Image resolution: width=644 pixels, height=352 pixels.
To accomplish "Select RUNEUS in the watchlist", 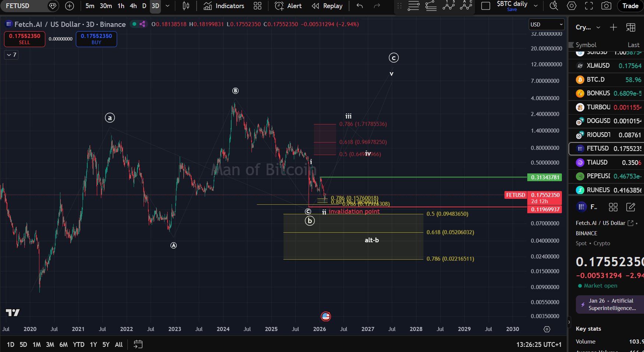I will point(606,190).
